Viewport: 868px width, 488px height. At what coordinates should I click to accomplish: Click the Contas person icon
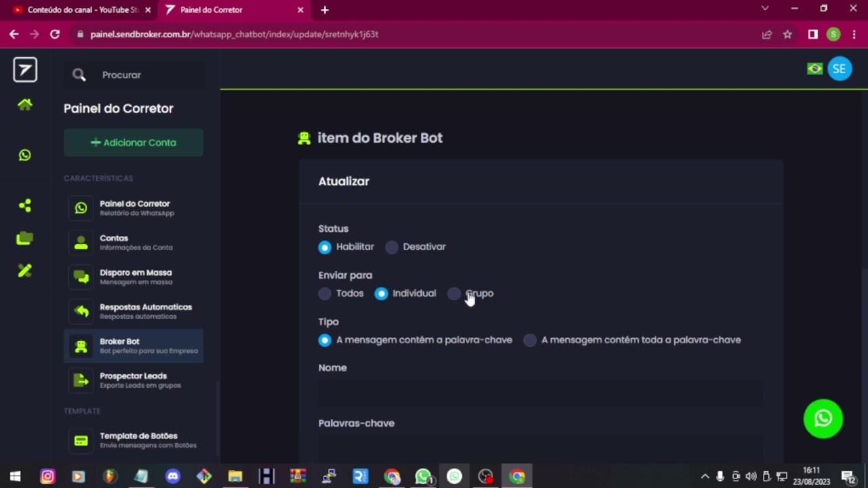[x=81, y=243]
